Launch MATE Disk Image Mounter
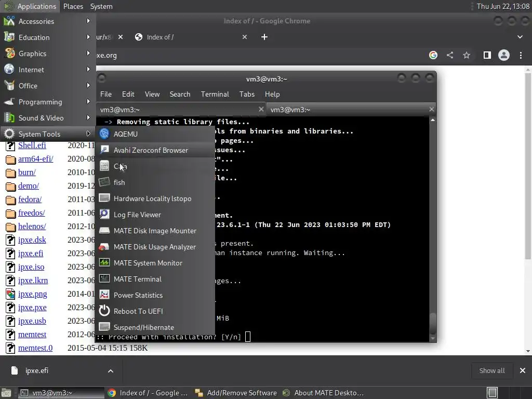Image resolution: width=532 pixels, height=399 pixels. (x=155, y=231)
